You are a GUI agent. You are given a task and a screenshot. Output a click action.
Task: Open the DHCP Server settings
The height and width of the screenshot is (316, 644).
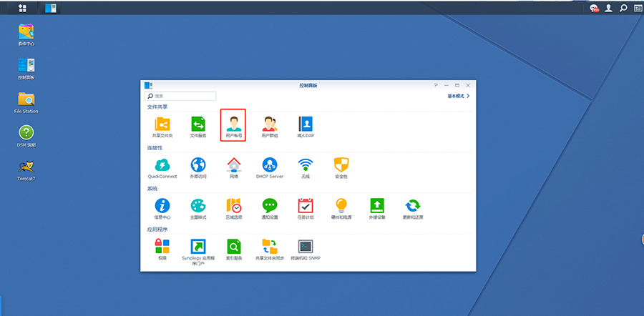click(269, 165)
